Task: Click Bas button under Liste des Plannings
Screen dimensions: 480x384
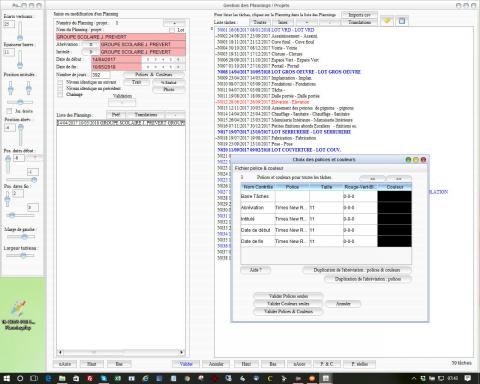Action: [119, 364]
